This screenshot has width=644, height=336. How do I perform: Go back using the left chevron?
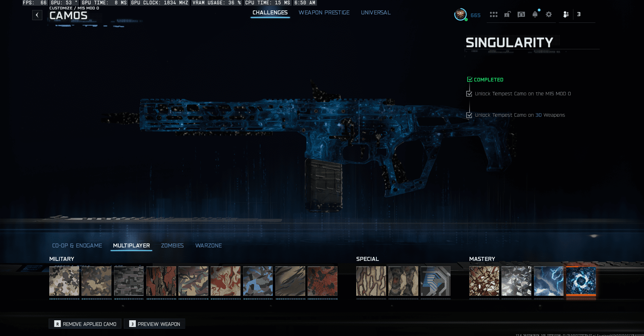click(x=37, y=15)
